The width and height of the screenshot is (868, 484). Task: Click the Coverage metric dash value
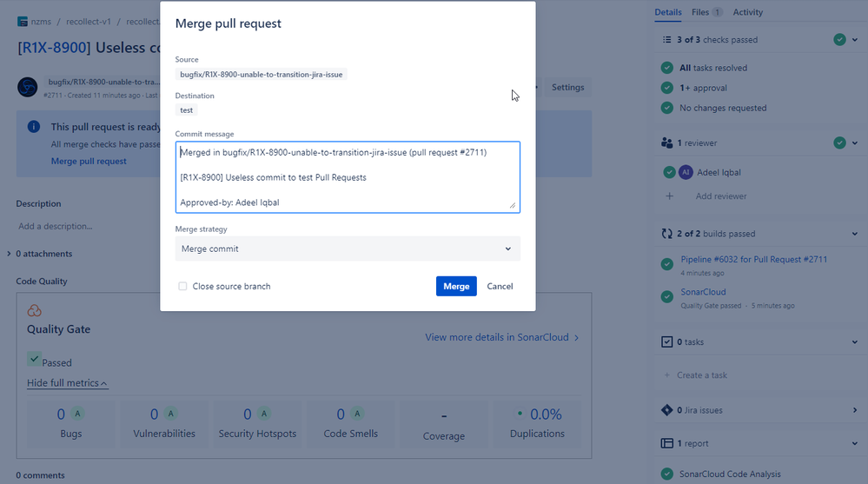[x=444, y=416]
